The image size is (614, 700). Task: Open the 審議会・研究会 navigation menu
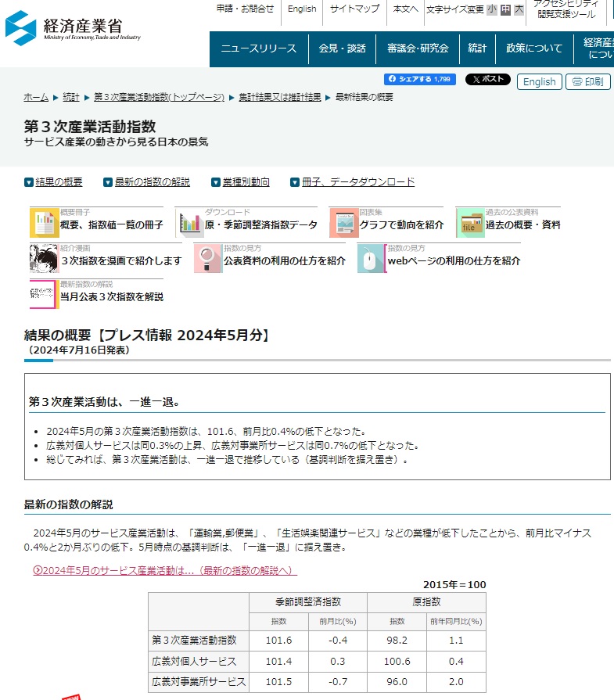tap(417, 48)
